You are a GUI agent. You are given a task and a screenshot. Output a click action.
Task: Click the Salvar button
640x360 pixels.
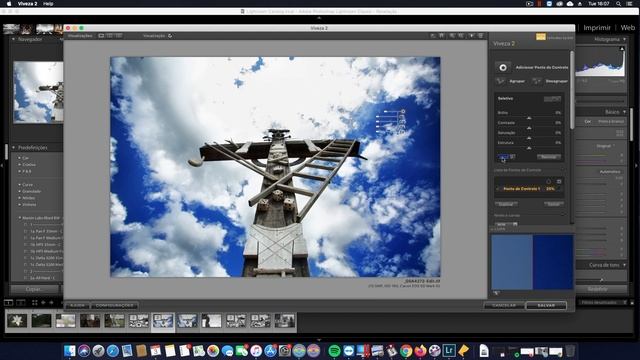[x=546, y=305]
